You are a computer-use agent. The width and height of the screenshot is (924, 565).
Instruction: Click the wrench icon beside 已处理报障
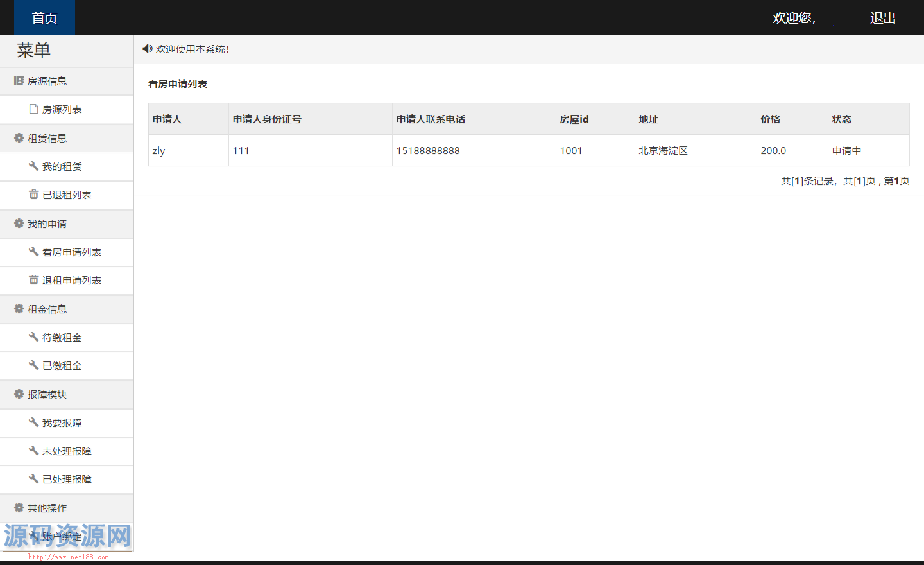33,479
